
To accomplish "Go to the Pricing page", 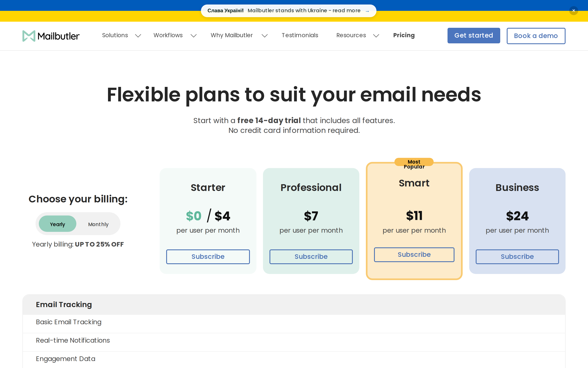I will (x=404, y=35).
